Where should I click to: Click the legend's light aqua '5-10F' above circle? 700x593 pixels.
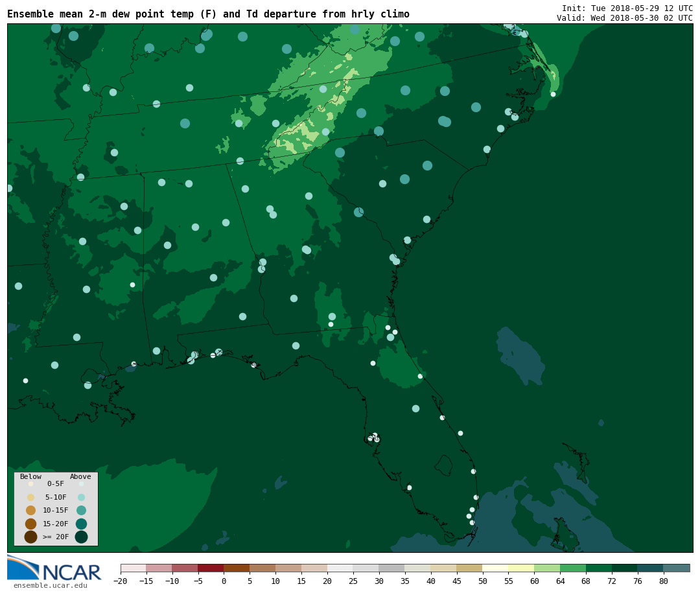(81, 498)
